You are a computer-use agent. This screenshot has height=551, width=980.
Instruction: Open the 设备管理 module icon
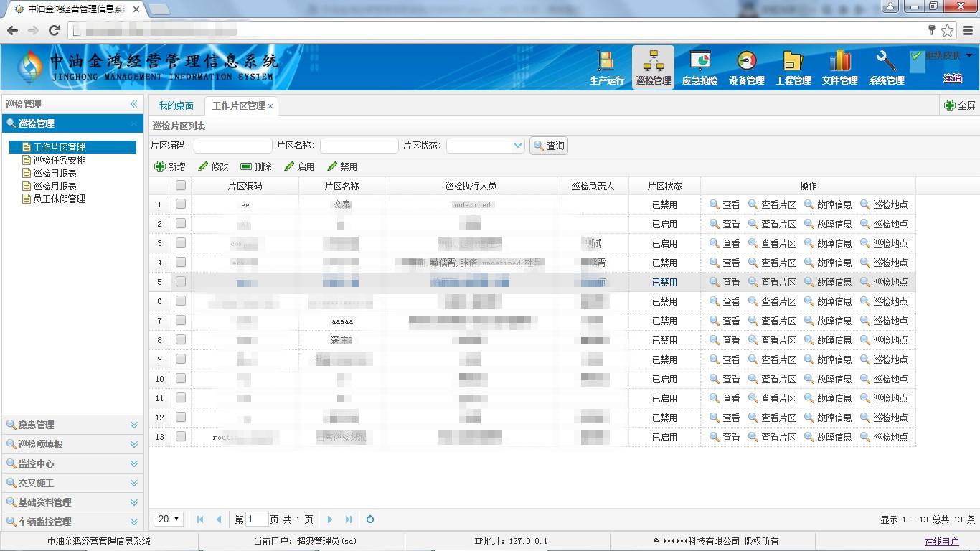pyautogui.click(x=746, y=62)
